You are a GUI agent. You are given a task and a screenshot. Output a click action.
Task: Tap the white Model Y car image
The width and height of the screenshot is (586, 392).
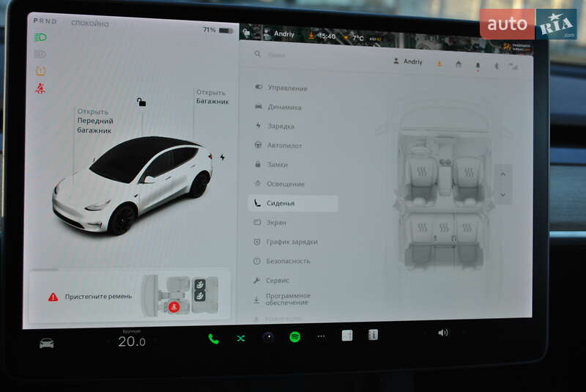[133, 185]
